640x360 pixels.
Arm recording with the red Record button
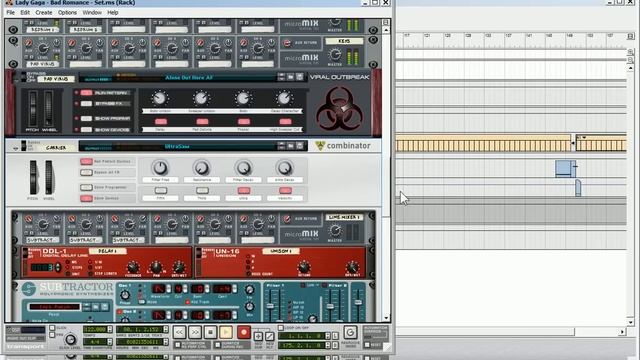[x=244, y=332]
